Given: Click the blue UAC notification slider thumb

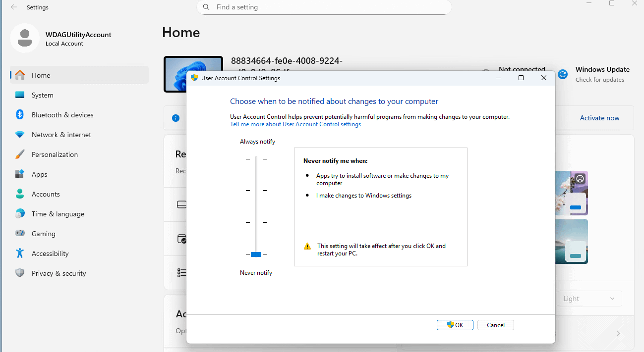Looking at the screenshot, I should pyautogui.click(x=256, y=254).
